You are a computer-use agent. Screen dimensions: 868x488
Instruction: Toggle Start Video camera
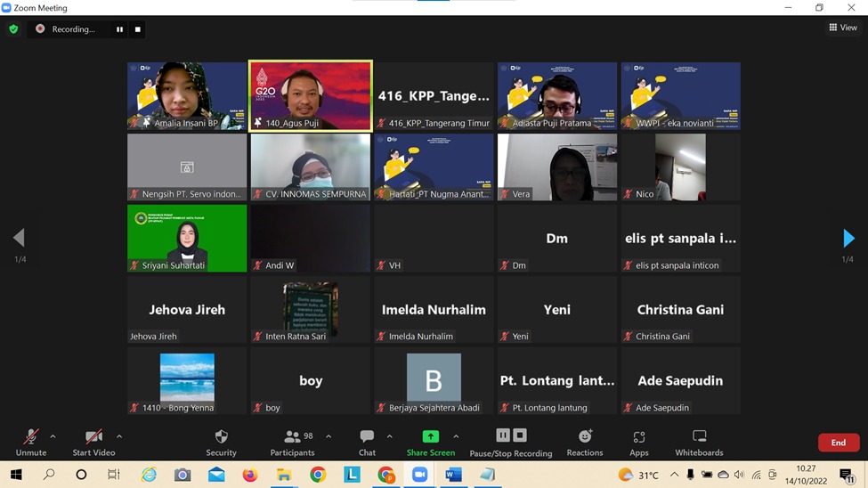coord(93,442)
